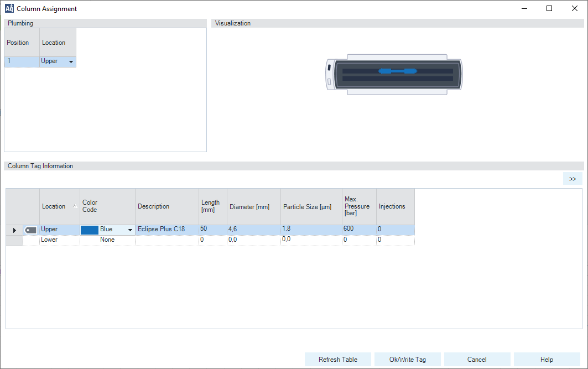
Task: Select the Eclipse Plus C18 description cell
Action: [x=166, y=229]
